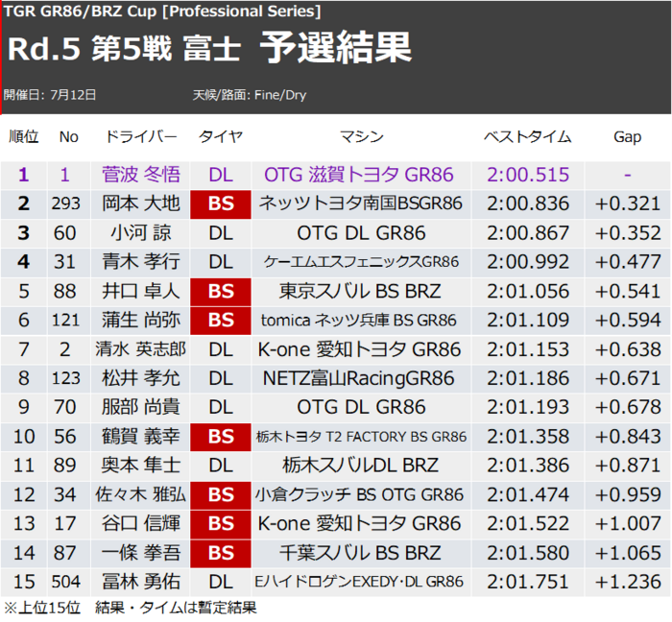Image resolution: width=672 pixels, height=622 pixels.
Task: Click the ドライバー column header
Action: point(141,136)
